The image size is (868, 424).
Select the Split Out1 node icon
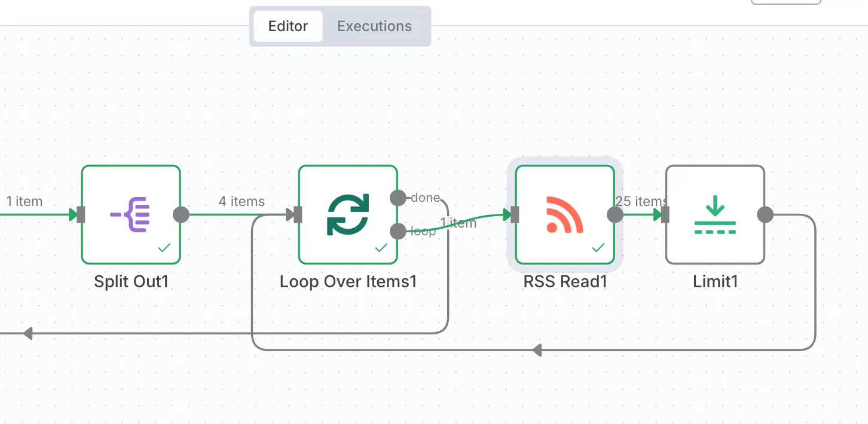tap(130, 214)
